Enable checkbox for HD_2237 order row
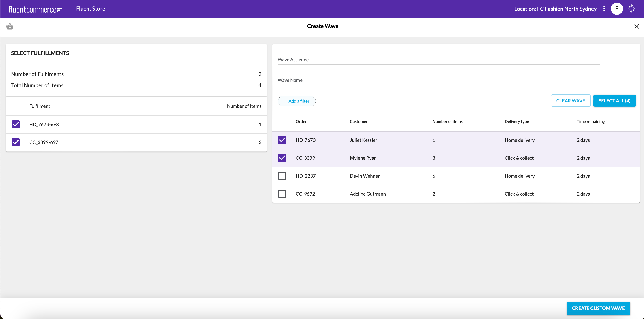 point(282,176)
